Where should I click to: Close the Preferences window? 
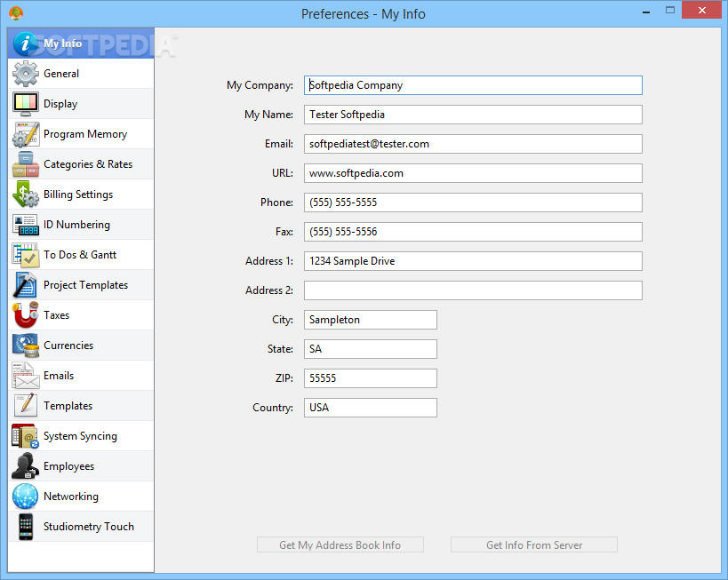coord(702,10)
